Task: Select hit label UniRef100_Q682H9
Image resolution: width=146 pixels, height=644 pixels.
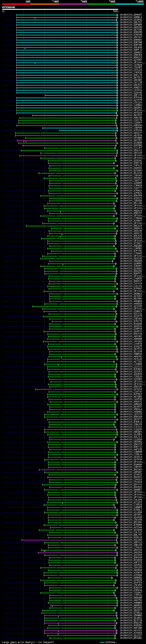Action: pyautogui.click(x=131, y=27)
